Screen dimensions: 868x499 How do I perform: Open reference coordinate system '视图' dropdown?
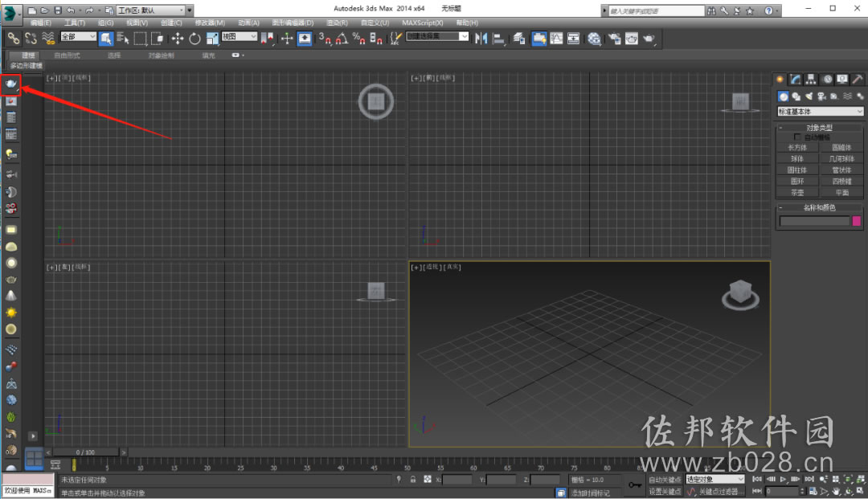pos(240,36)
